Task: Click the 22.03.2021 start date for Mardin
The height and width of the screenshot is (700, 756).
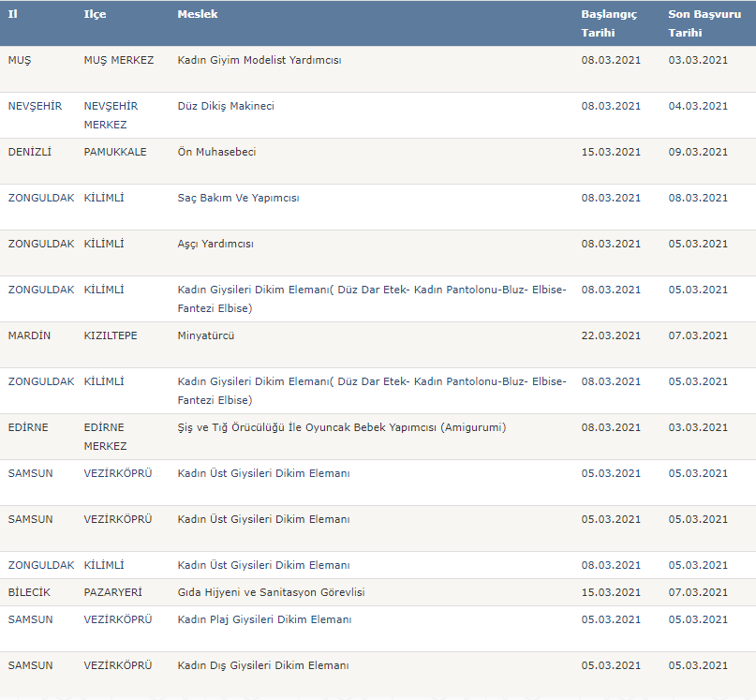Action: [611, 335]
